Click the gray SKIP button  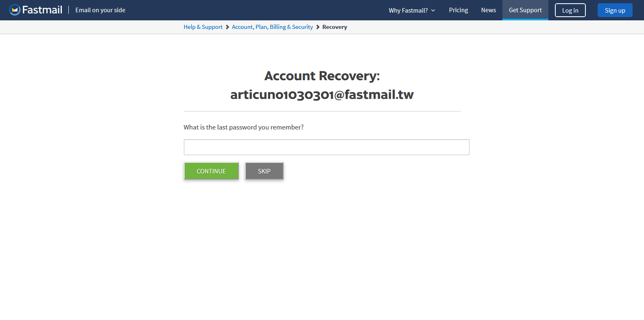click(x=264, y=171)
